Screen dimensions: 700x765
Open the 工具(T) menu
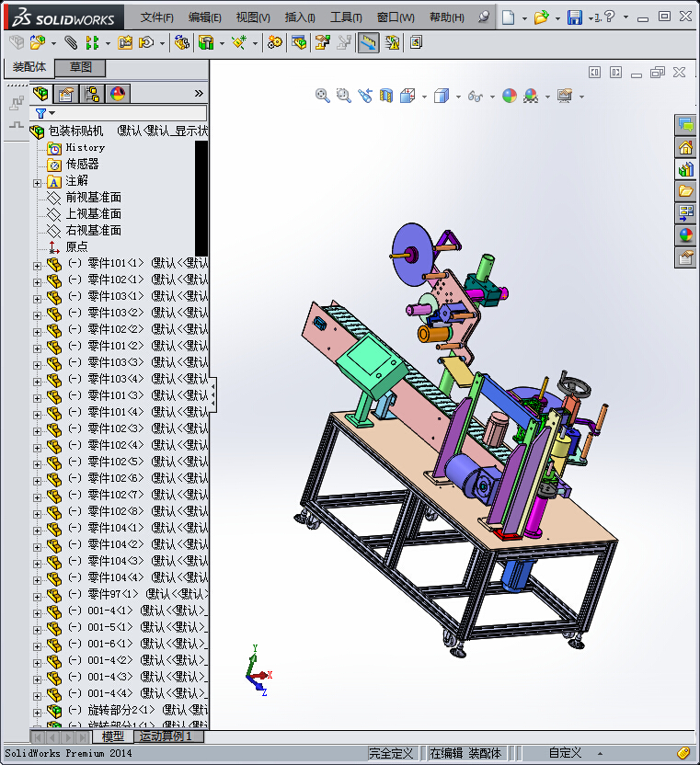click(346, 17)
